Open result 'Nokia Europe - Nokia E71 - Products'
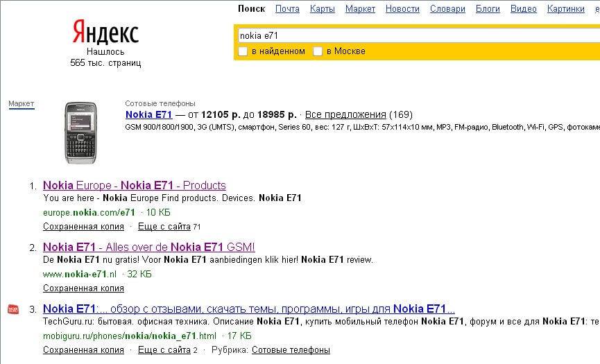600x364 pixels. [135, 185]
